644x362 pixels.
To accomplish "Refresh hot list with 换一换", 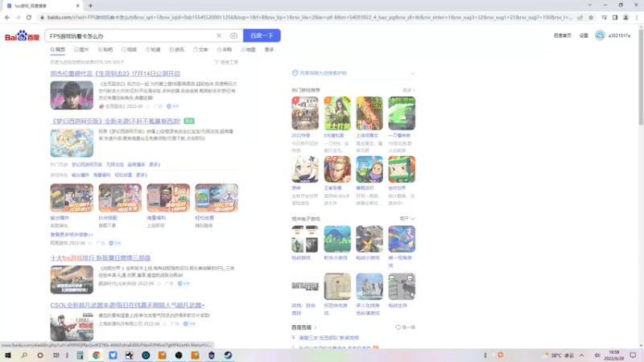I will [x=406, y=327].
